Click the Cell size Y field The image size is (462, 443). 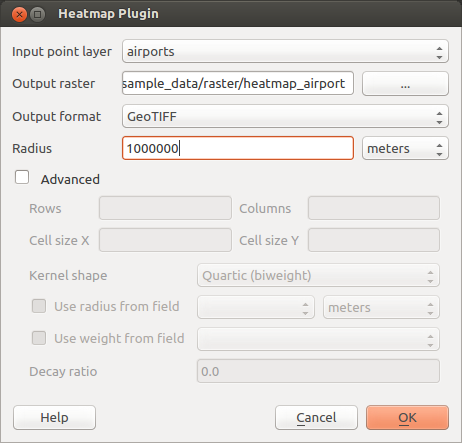point(374,240)
